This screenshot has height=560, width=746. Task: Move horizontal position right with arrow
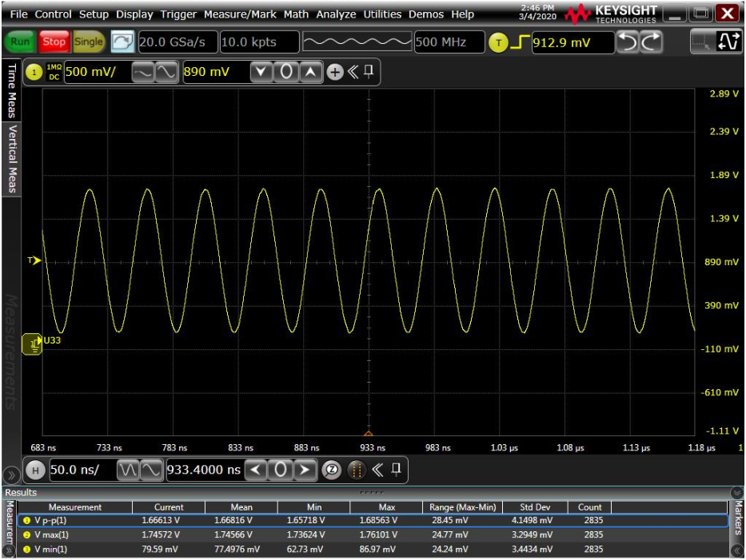pos(305,471)
